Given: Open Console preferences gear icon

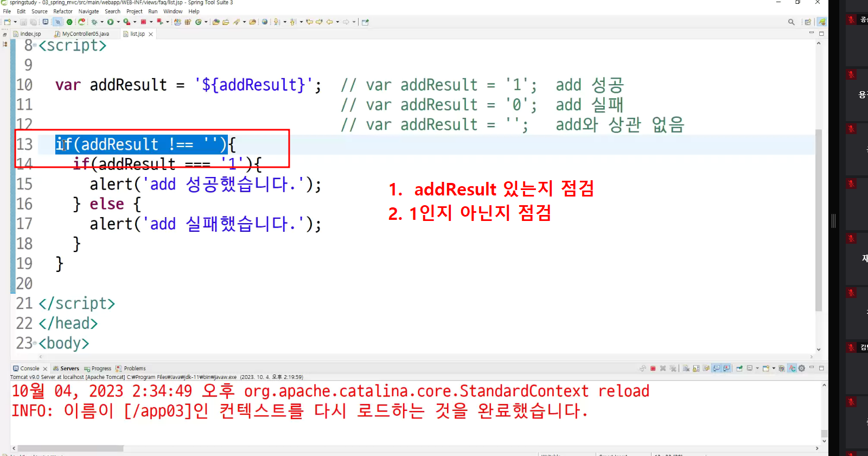Looking at the screenshot, I should (x=801, y=369).
